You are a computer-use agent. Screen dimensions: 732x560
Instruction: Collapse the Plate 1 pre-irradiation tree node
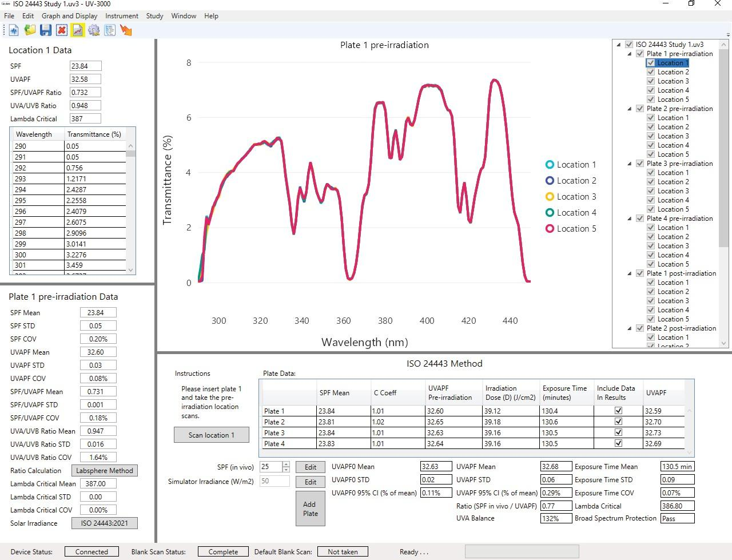click(x=630, y=54)
